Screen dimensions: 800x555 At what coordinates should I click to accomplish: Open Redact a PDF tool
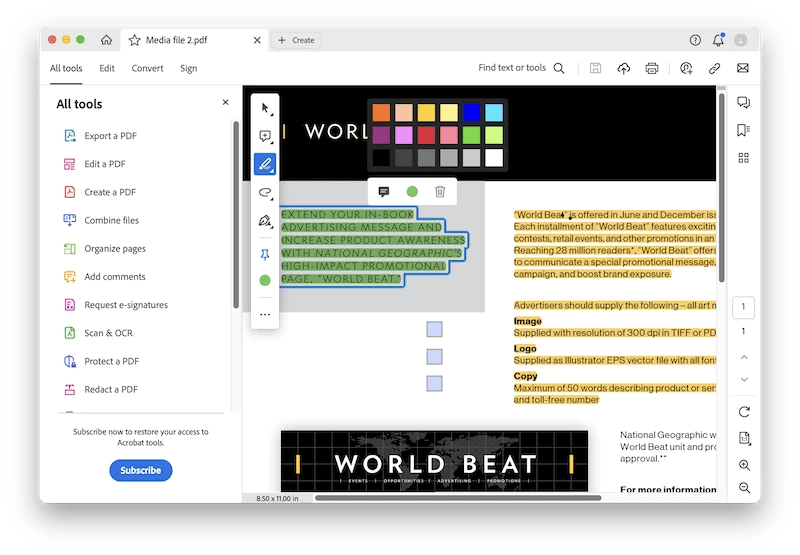pos(101,389)
